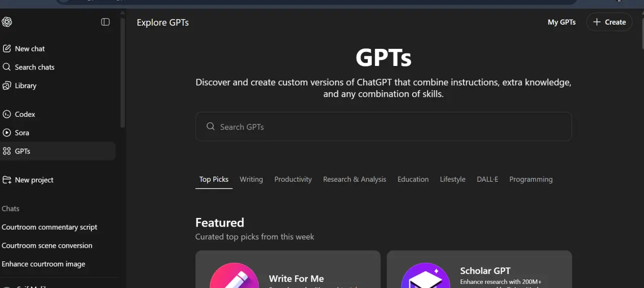Click the Library images icon
Image resolution: width=644 pixels, height=288 pixels.
pos(7,86)
